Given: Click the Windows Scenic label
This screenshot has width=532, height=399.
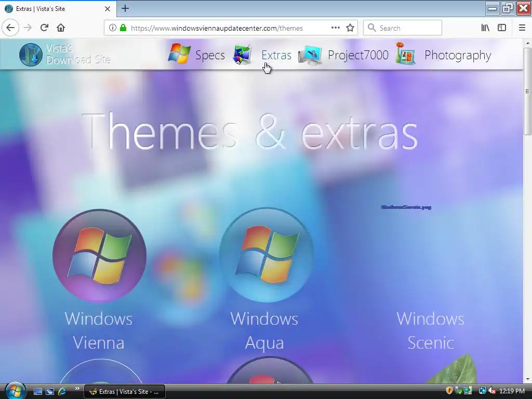Looking at the screenshot, I should click(431, 330).
